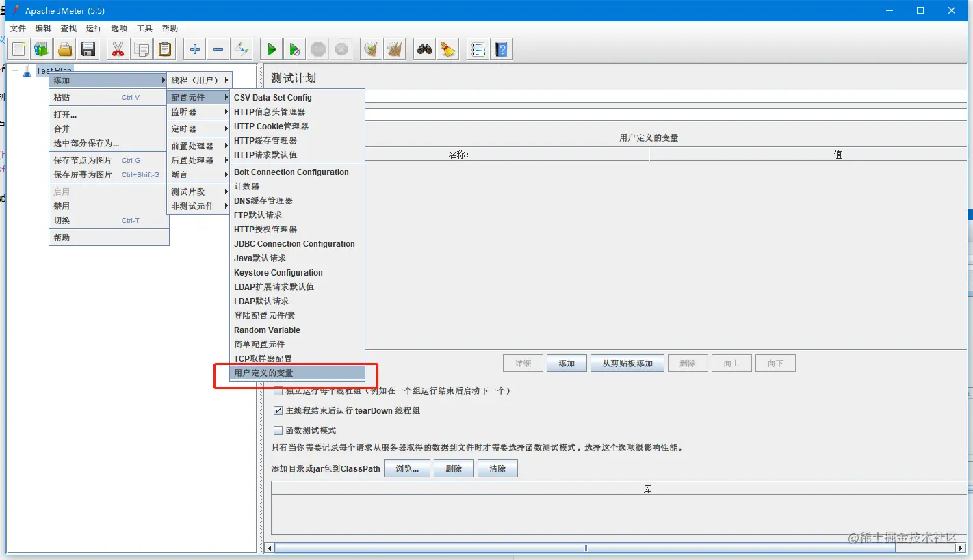
Task: Click the Copy icon in toolbar
Action: [142, 49]
